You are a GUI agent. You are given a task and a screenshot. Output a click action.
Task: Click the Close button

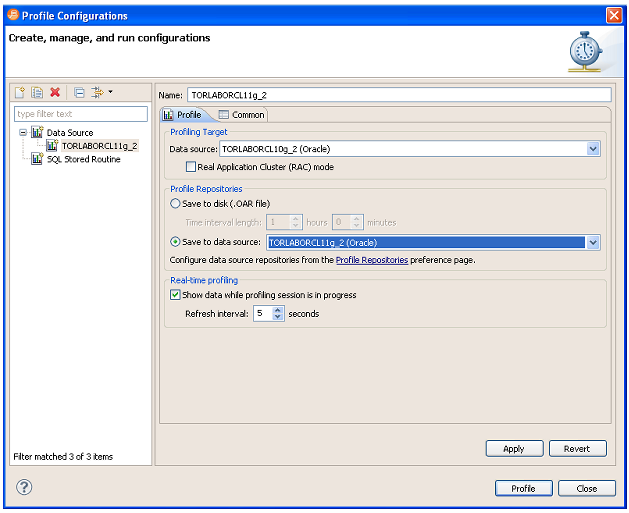pos(586,488)
